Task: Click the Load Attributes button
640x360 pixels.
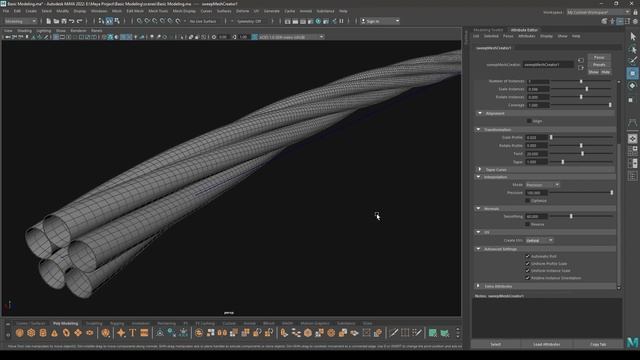Action: tap(547, 344)
